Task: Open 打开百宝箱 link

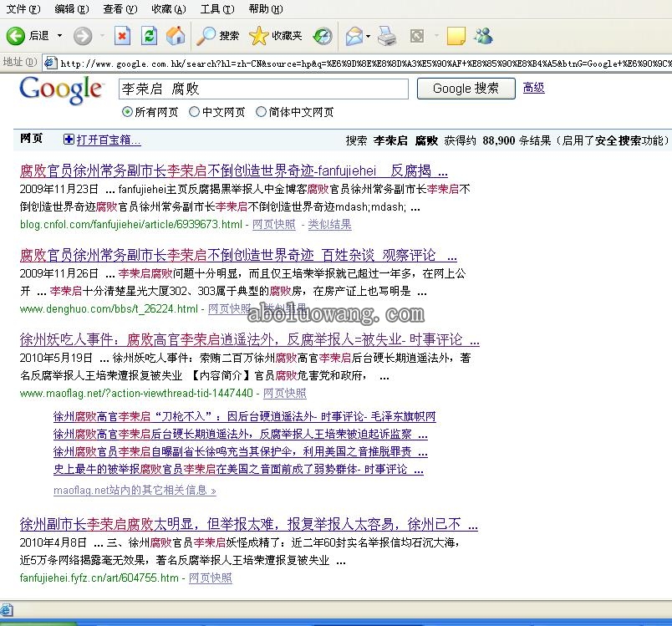Action: (109, 140)
